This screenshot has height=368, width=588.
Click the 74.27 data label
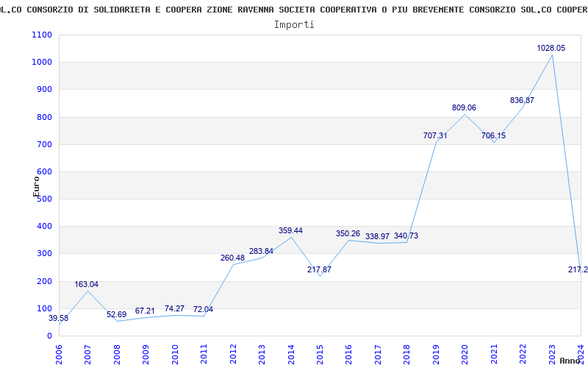(174, 308)
